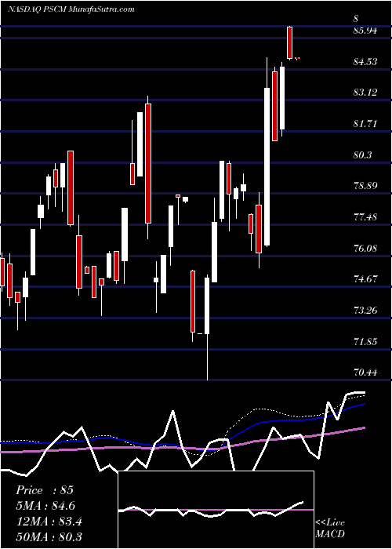
Task: Click the Price : 85 readout
Action: tap(45, 490)
